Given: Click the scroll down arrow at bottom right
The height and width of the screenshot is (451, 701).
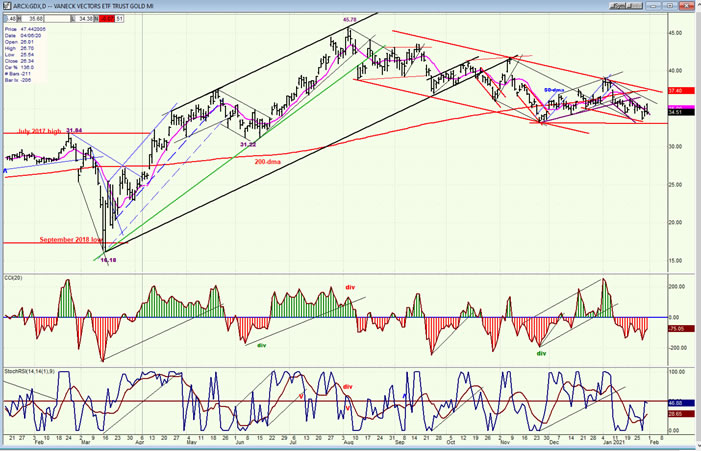Looking at the screenshot, I should coord(698,446).
